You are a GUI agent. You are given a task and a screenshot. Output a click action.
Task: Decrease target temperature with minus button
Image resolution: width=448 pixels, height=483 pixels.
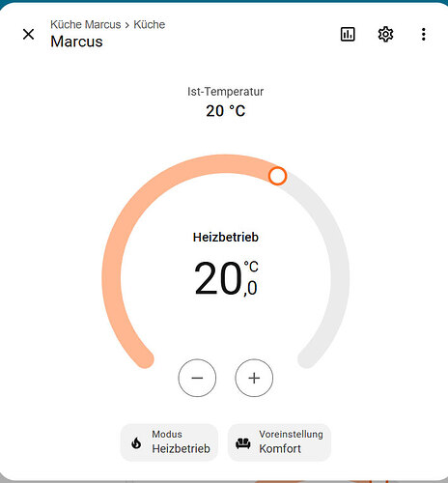(197, 378)
